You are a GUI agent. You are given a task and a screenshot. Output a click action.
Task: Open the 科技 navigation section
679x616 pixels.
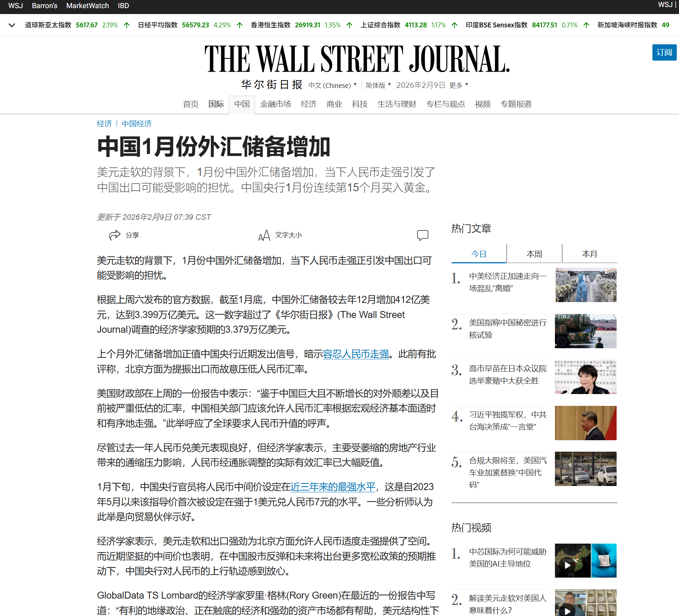click(x=359, y=104)
